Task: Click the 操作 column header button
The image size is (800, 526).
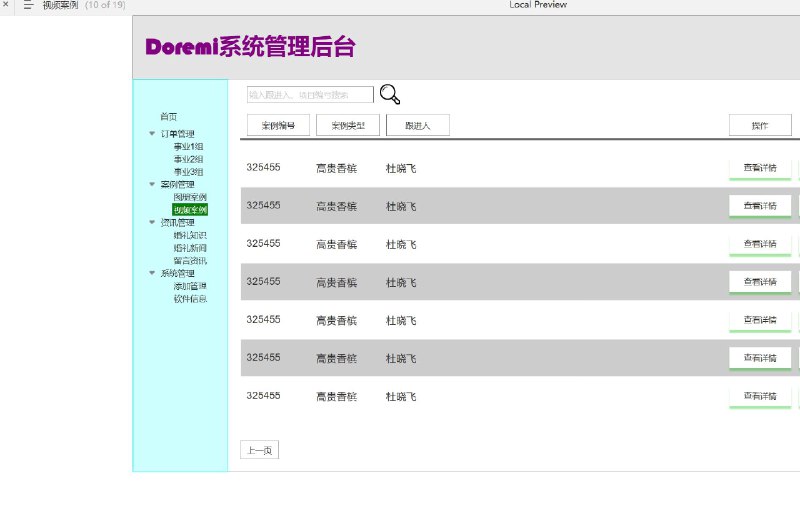Action: [x=760, y=125]
